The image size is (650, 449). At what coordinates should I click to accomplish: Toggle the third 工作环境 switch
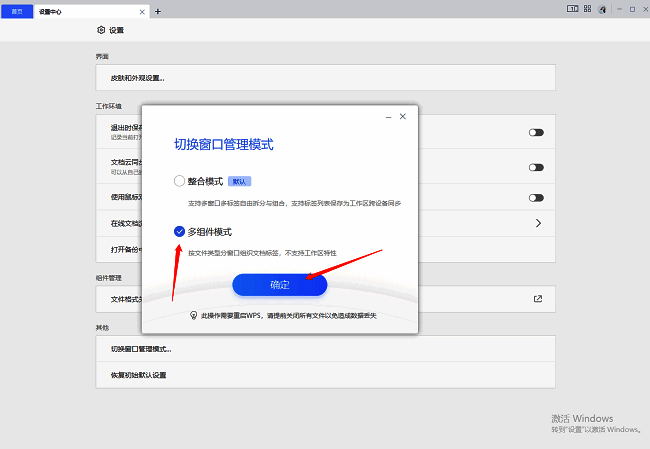(x=536, y=198)
